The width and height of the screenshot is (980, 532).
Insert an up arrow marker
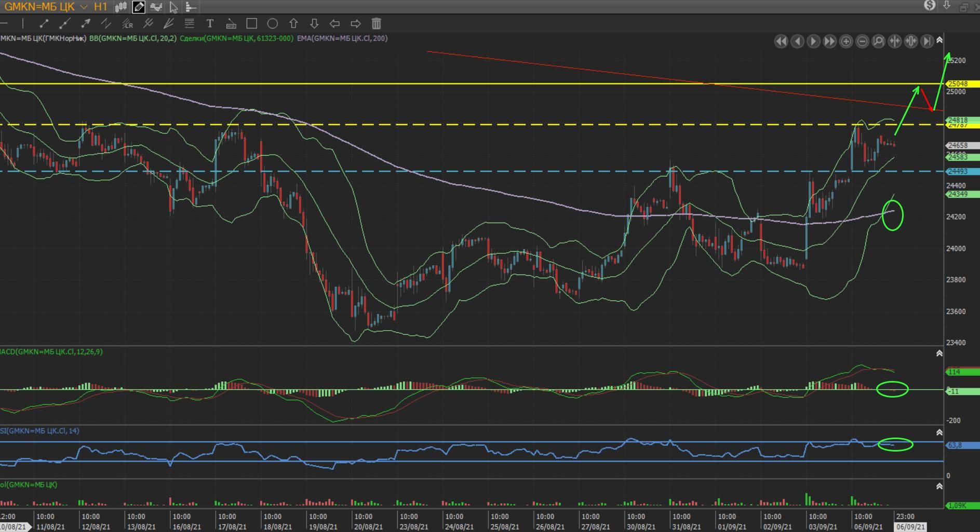[x=293, y=23]
